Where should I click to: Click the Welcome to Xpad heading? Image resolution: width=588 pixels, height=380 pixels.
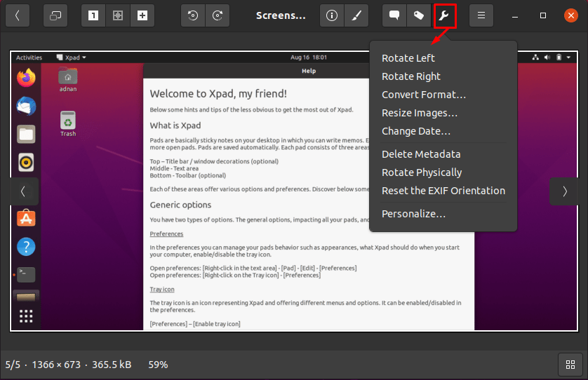(x=218, y=94)
